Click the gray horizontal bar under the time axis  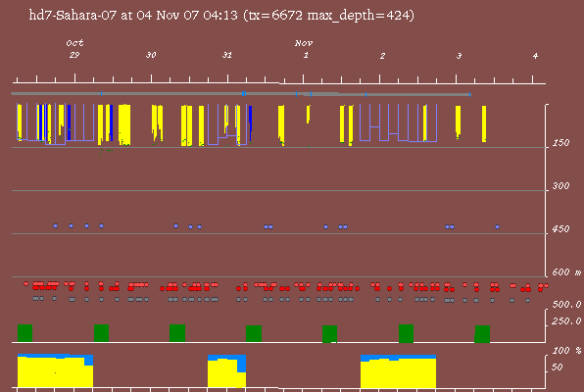coord(241,94)
